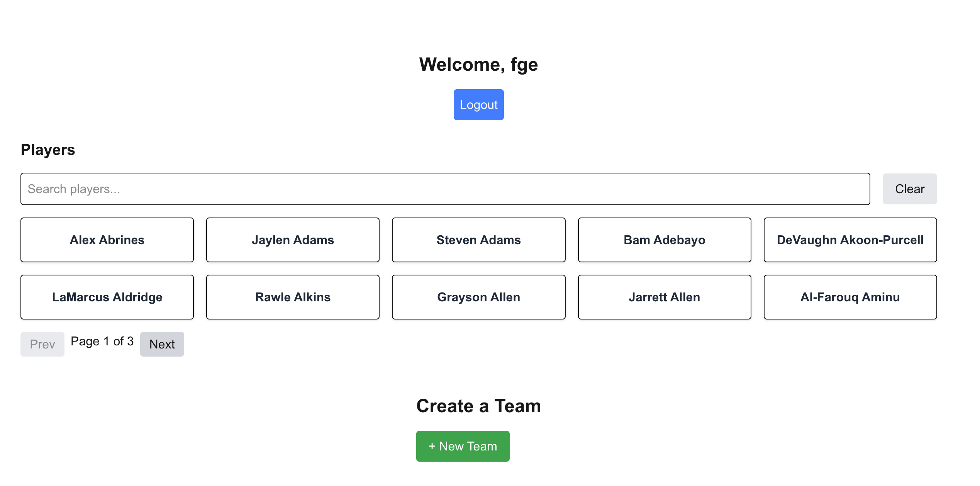Select player Al-Farouq Aminu
This screenshot has width=980, height=486.
click(x=850, y=297)
